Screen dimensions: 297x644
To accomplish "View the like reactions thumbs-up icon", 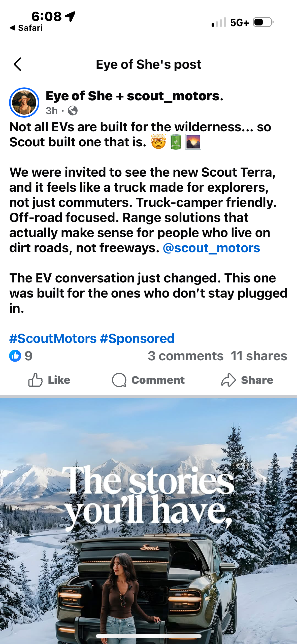I will [x=15, y=356].
